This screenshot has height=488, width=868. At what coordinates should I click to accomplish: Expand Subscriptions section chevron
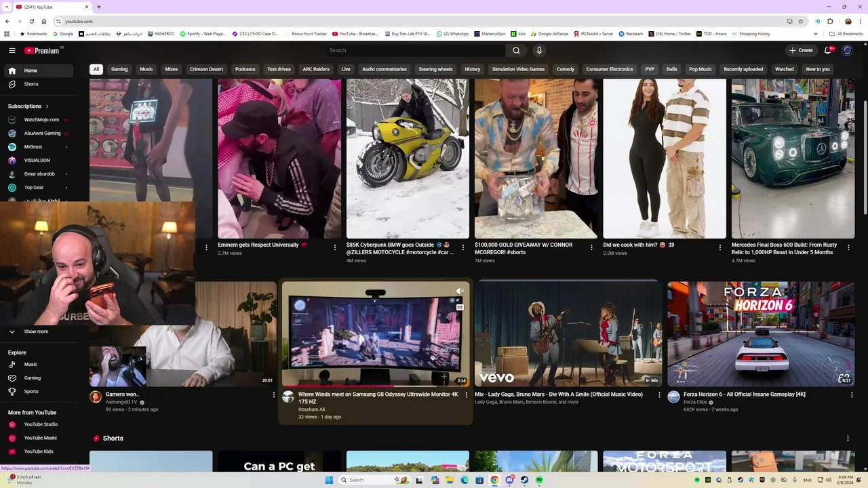(47, 106)
